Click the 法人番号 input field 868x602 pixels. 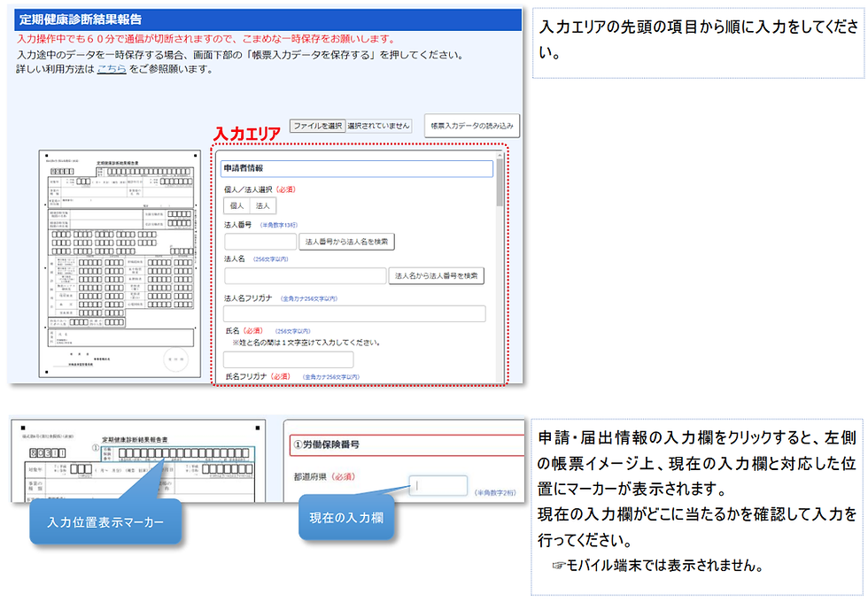[x=260, y=242]
